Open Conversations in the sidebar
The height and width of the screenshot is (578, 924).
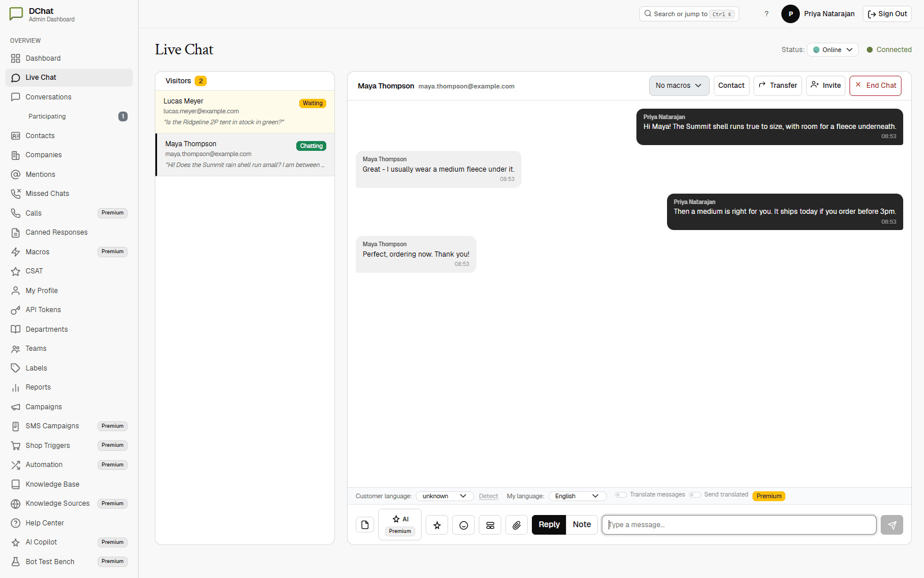pyautogui.click(x=69, y=97)
